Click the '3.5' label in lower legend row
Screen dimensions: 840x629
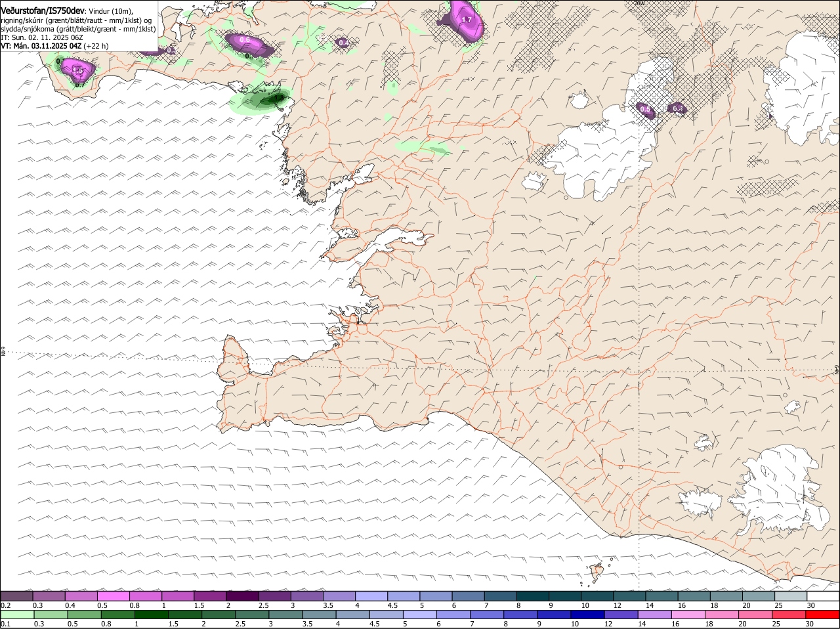click(x=307, y=624)
